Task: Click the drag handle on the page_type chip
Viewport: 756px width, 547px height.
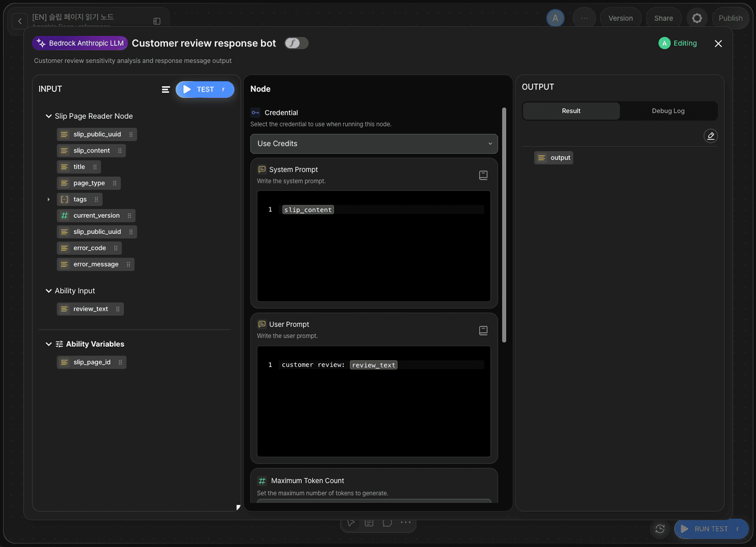Action: [x=115, y=183]
